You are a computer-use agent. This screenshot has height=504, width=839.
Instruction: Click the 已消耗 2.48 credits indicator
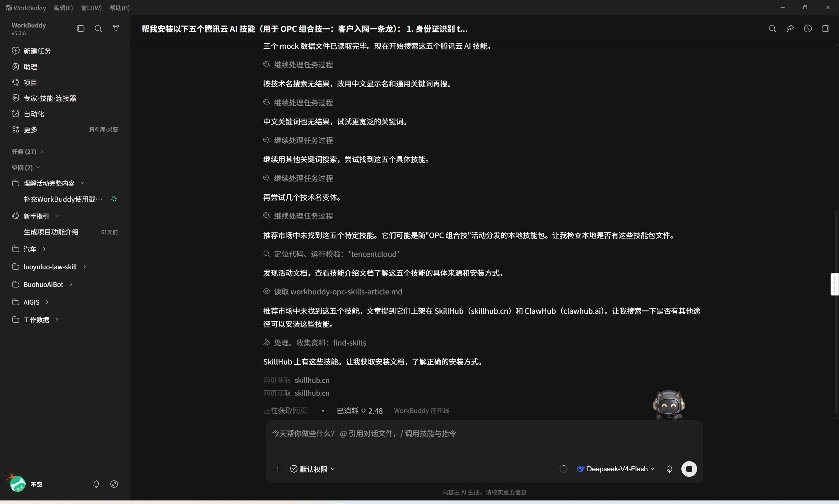coord(360,411)
